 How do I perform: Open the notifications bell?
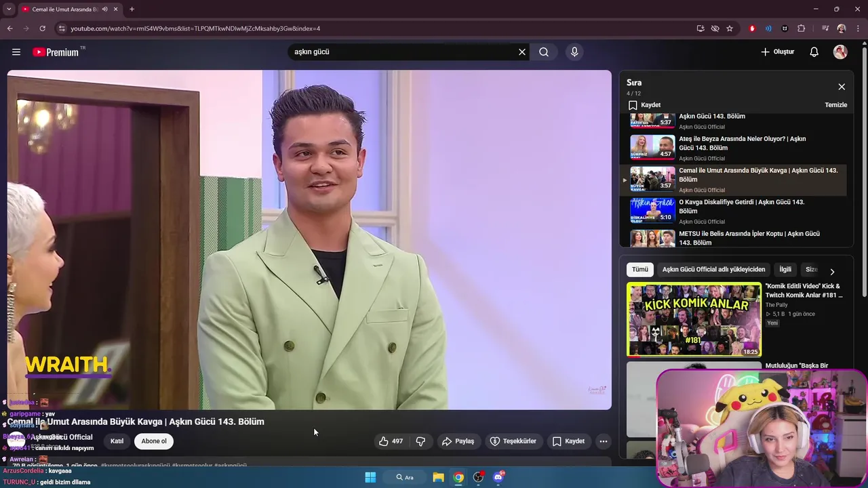[x=814, y=52]
